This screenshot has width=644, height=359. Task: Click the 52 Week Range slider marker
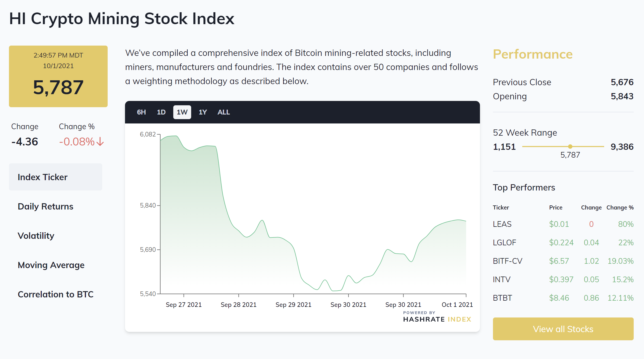(x=570, y=147)
